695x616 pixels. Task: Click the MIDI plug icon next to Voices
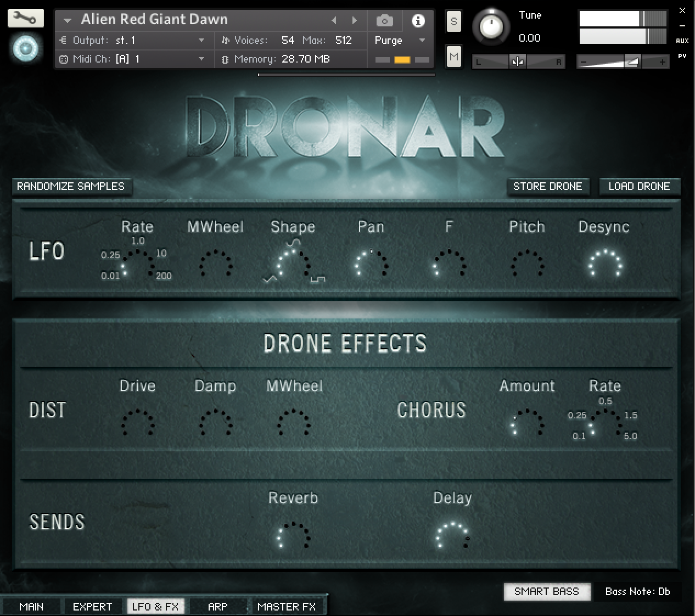225,40
